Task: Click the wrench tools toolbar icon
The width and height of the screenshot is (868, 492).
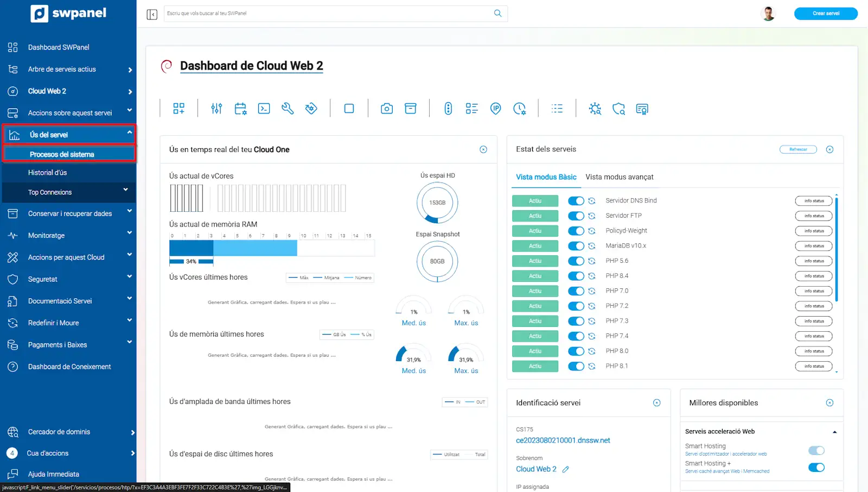Action: (x=288, y=109)
